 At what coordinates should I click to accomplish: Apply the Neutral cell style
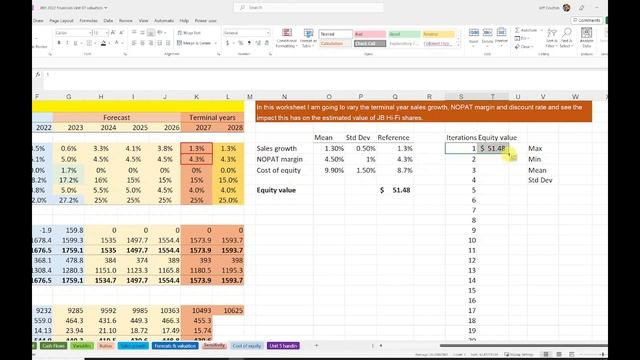438,34
